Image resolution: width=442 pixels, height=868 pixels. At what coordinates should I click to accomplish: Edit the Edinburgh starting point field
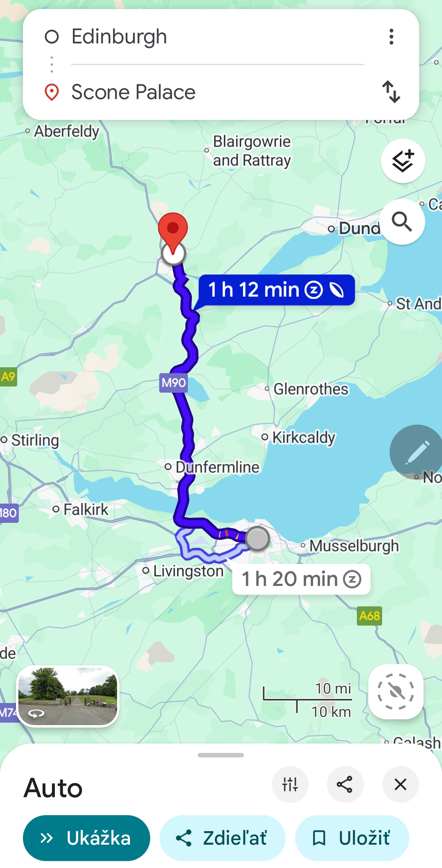[217, 37]
